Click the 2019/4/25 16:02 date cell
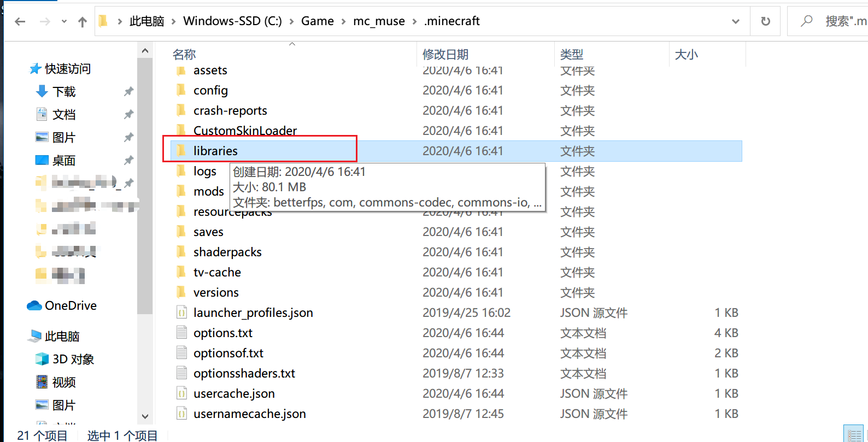This screenshot has height=442, width=868. (466, 313)
